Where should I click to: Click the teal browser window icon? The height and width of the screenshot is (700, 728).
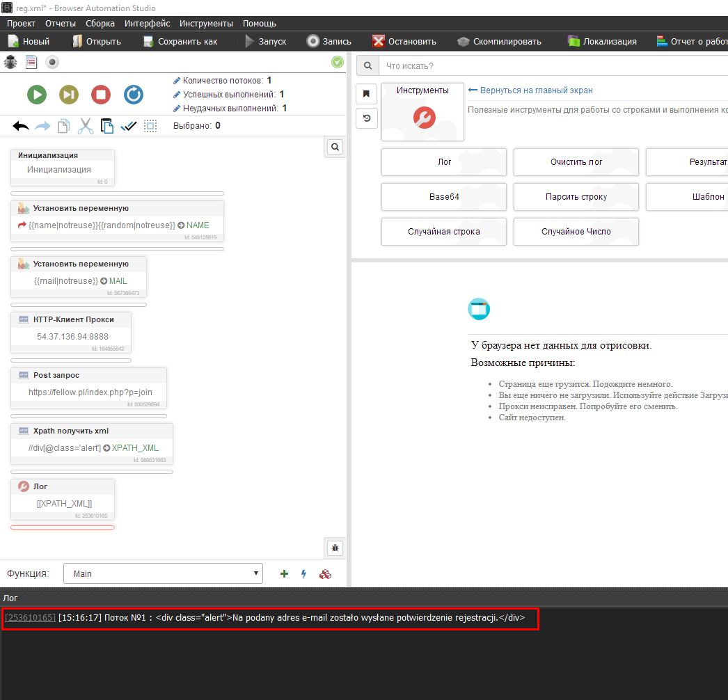click(x=479, y=309)
